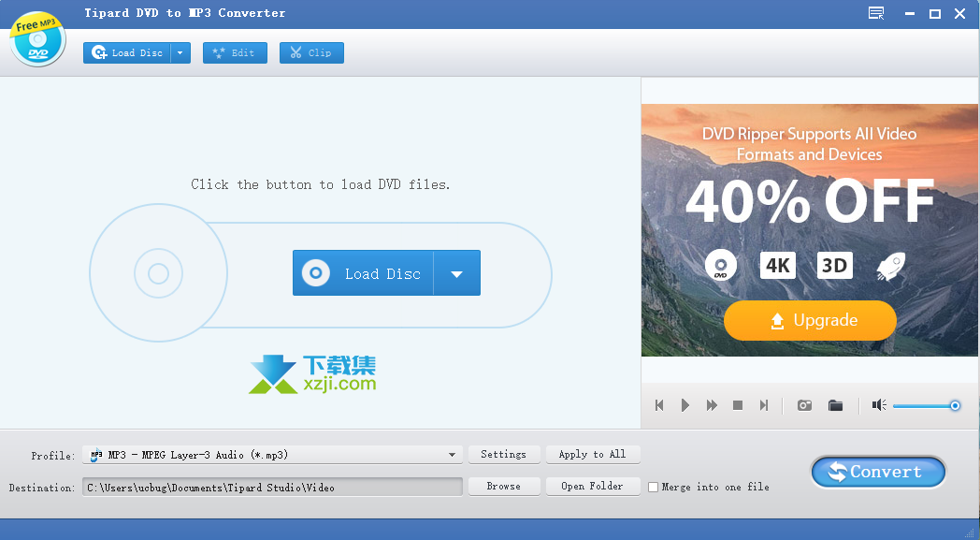Click the Load Disc toolbar button
This screenshot has height=540, width=980.
(127, 53)
